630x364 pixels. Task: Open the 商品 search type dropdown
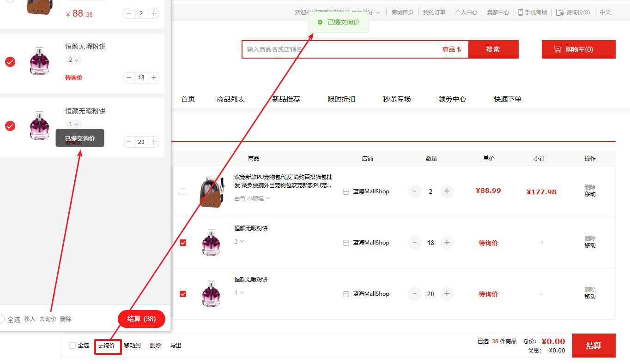click(x=452, y=49)
